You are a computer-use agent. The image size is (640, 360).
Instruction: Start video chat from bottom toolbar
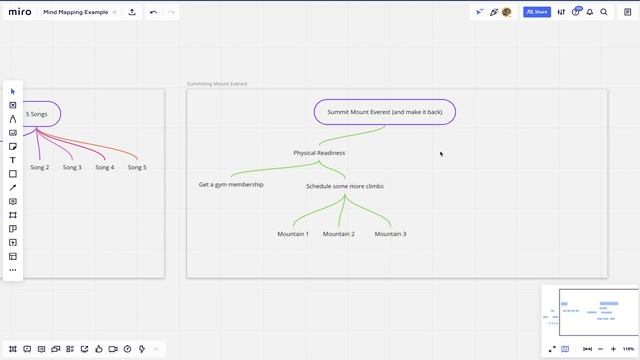(113, 349)
